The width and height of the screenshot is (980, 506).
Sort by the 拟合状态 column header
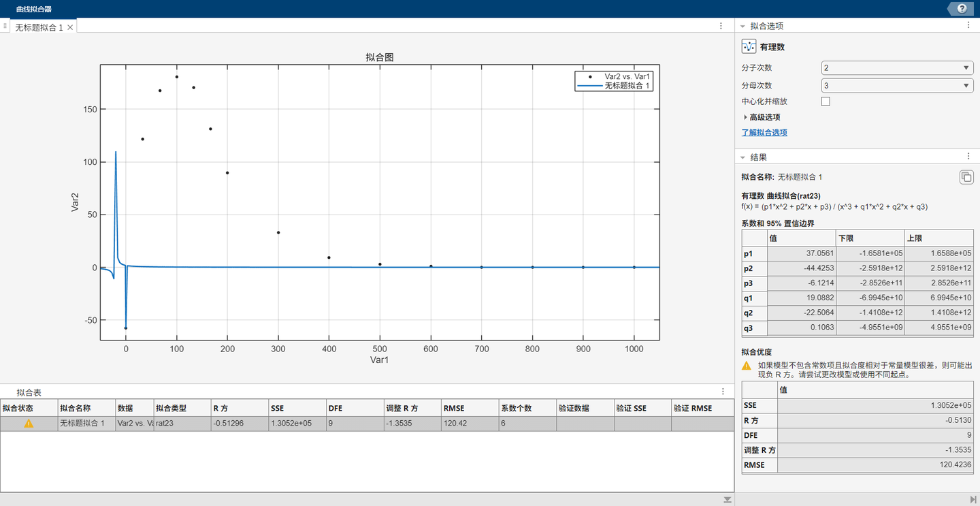pos(29,408)
